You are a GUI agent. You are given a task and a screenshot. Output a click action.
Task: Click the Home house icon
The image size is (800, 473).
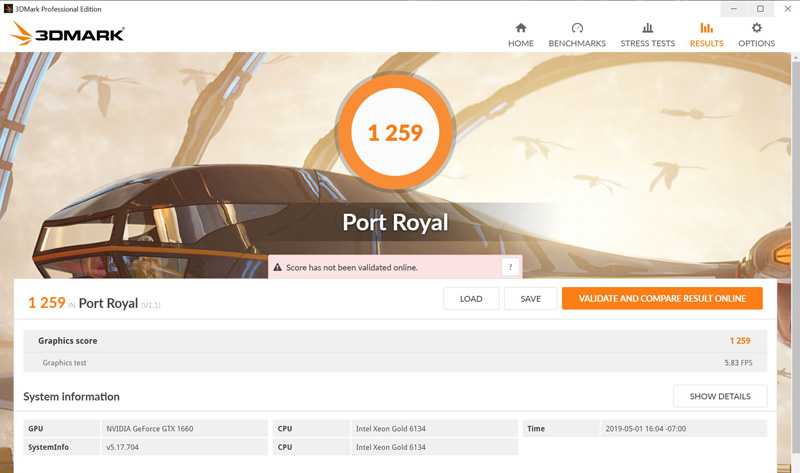coord(520,28)
